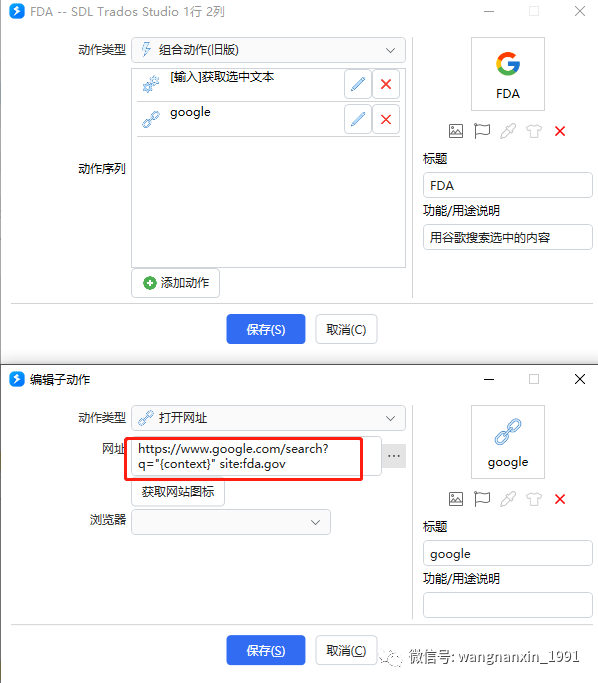Click 保存(S) in the FDA dialog
Screen dimensions: 598x683
click(x=266, y=329)
